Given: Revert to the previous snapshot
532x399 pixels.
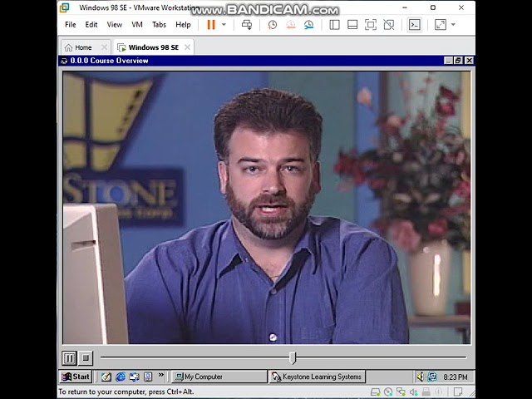Looking at the screenshot, I should tap(291, 25).
